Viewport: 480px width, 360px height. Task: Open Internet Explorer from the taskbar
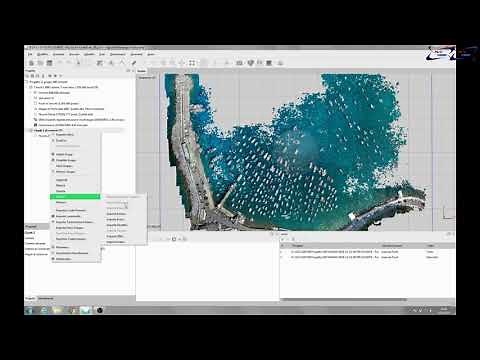point(44,310)
